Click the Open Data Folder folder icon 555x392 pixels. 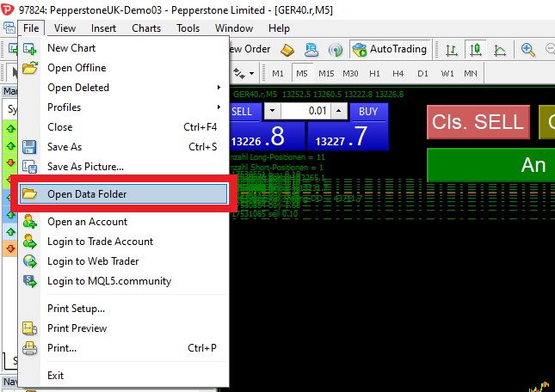(29, 193)
